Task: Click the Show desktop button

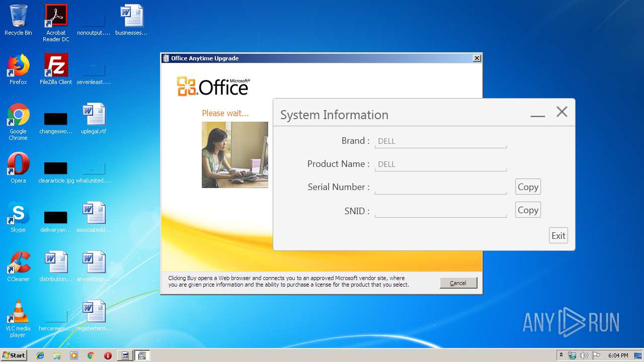Action: point(639,355)
